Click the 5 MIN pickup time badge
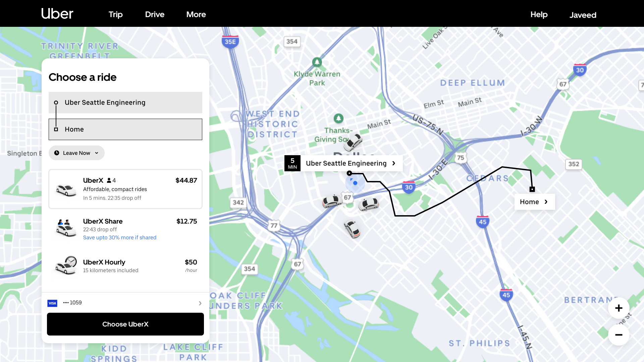 point(292,163)
